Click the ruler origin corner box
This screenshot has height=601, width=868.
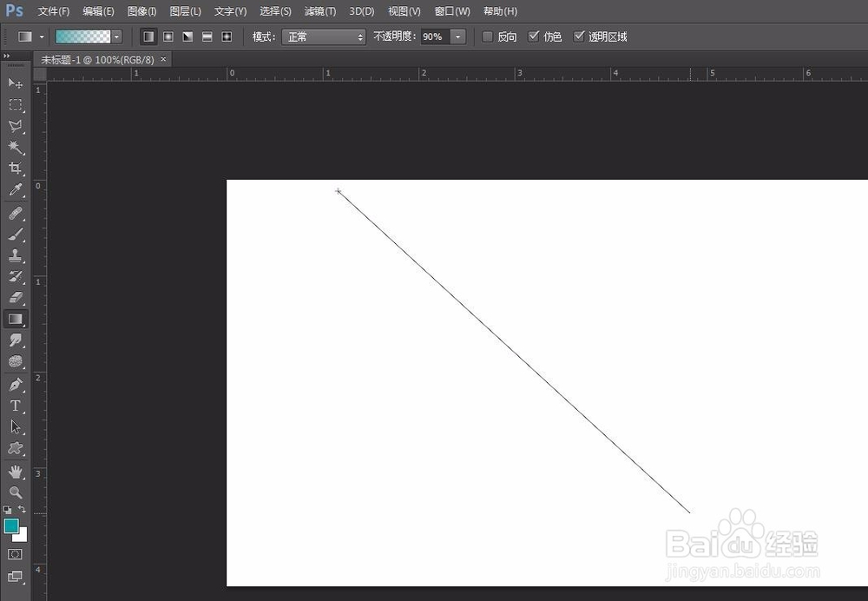[40, 75]
